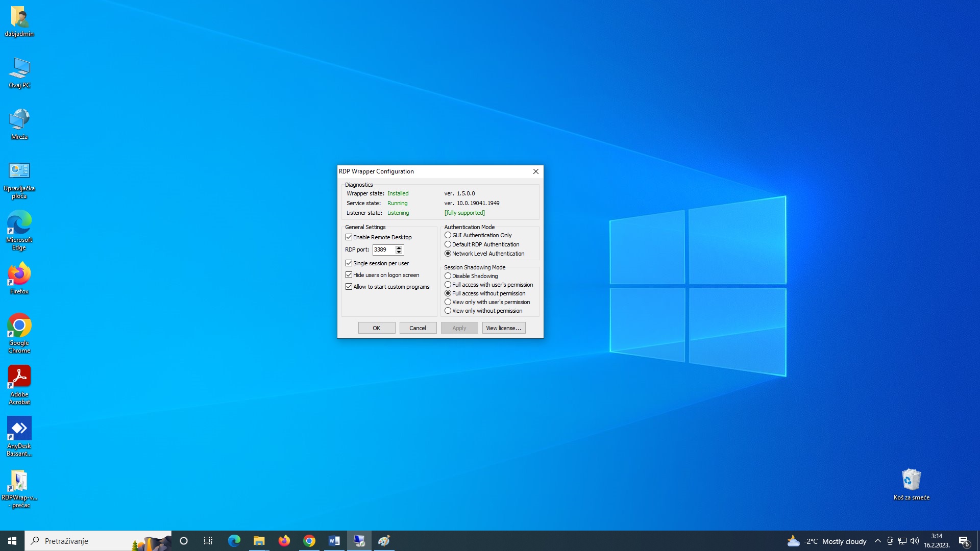Image resolution: width=980 pixels, height=551 pixels.
Task: Confirm settings with OK button
Action: (376, 328)
